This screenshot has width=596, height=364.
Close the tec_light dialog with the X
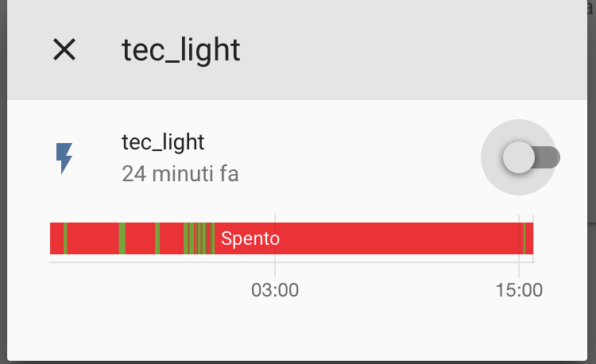click(64, 49)
